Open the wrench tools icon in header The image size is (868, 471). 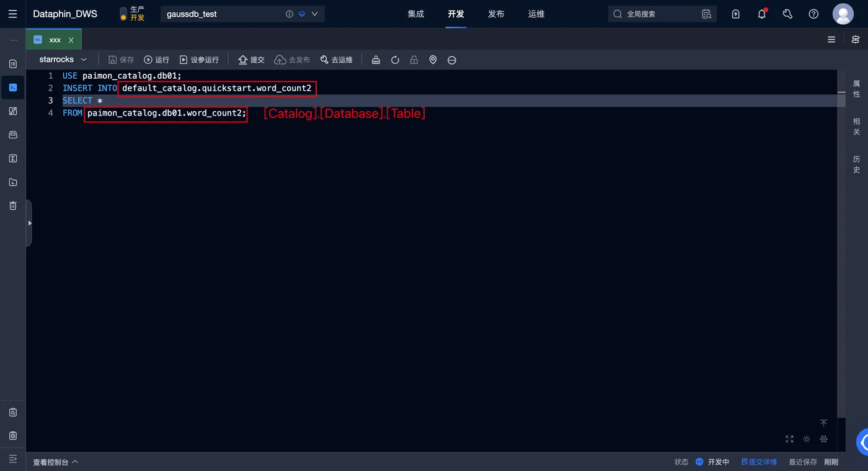pyautogui.click(x=787, y=14)
